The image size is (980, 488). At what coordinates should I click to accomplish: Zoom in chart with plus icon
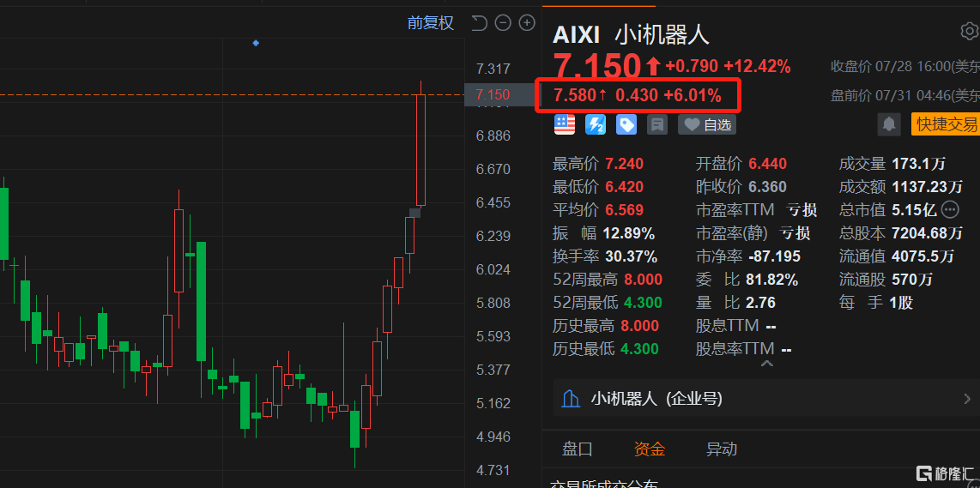pyautogui.click(x=528, y=23)
